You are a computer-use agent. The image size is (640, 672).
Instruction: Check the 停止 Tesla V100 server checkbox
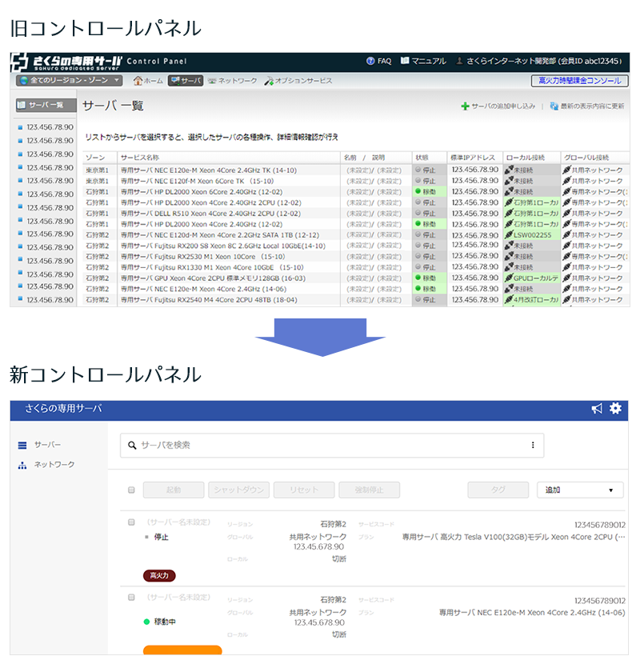[132, 522]
